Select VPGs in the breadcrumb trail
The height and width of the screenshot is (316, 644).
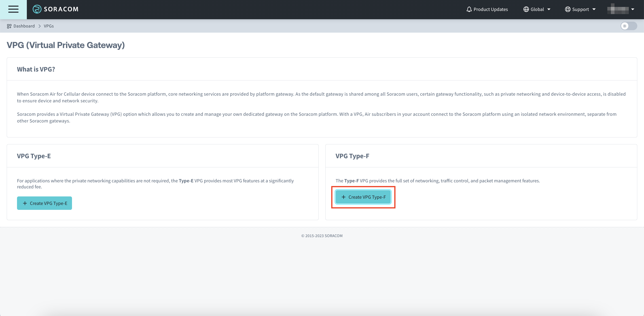(49, 26)
